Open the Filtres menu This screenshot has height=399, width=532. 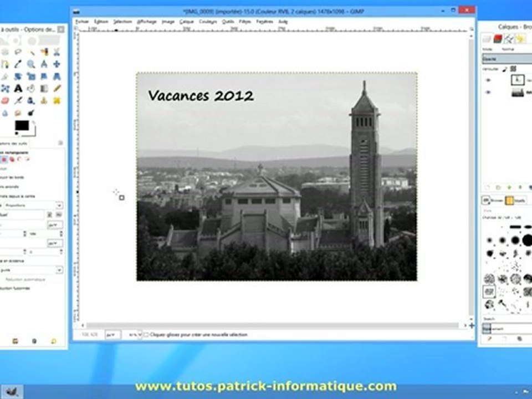245,22
